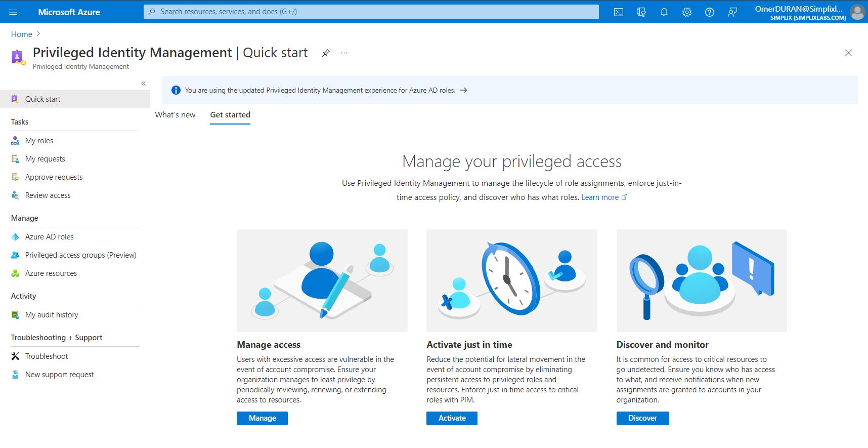
Task: Click the New support request icon
Action: click(15, 375)
